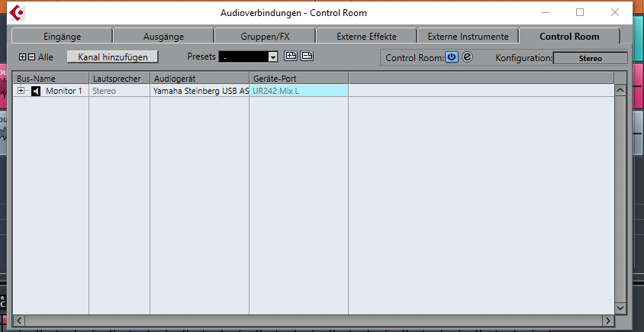The image size is (644, 332).
Task: Click the vertical scrollbar down arrow
Action: click(620, 308)
